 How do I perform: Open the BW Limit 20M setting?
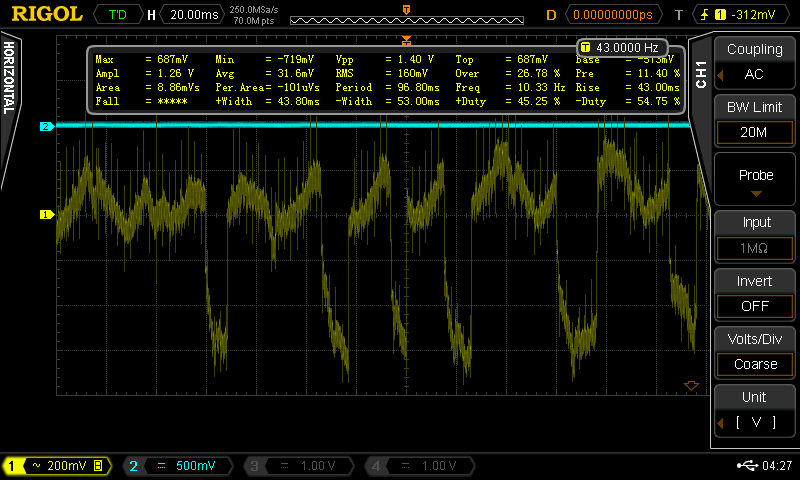755,120
